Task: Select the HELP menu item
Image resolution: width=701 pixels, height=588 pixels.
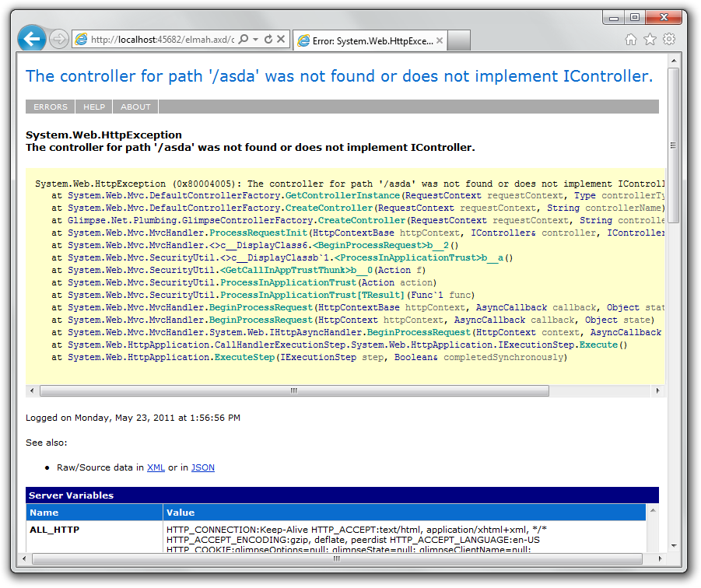Action: (x=93, y=107)
